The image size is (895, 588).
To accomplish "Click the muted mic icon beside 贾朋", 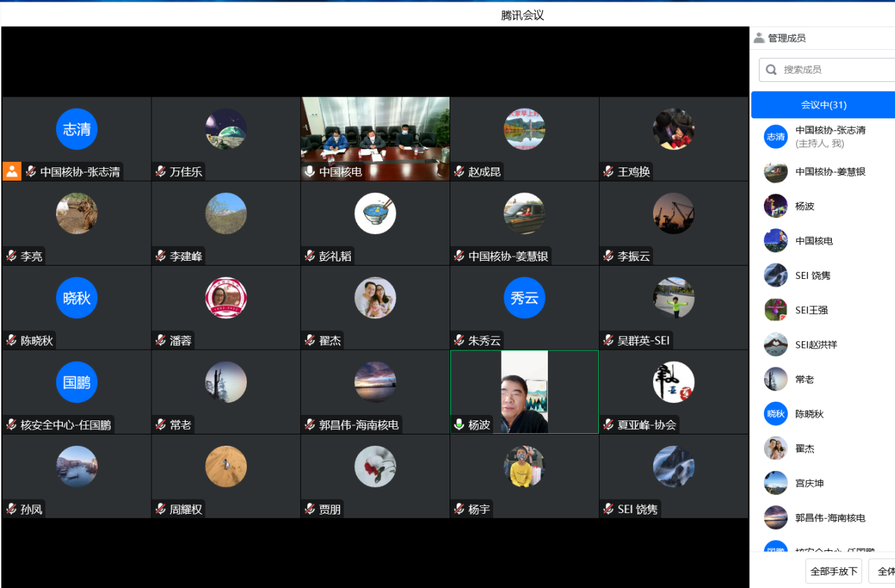I will (309, 510).
